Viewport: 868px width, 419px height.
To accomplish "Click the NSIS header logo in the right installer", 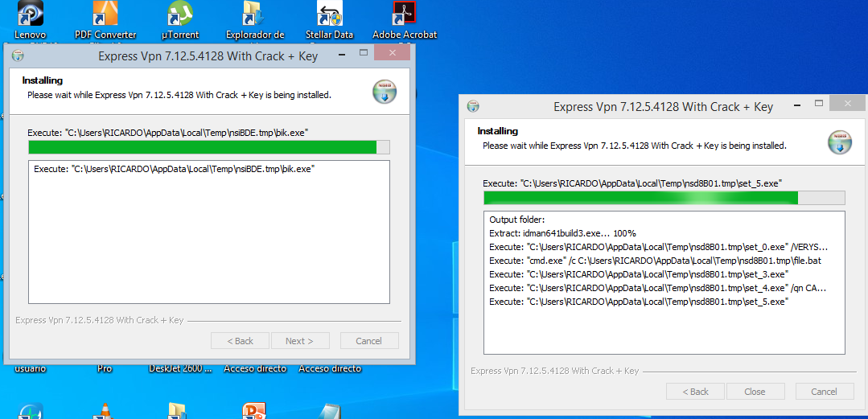I will (840, 142).
